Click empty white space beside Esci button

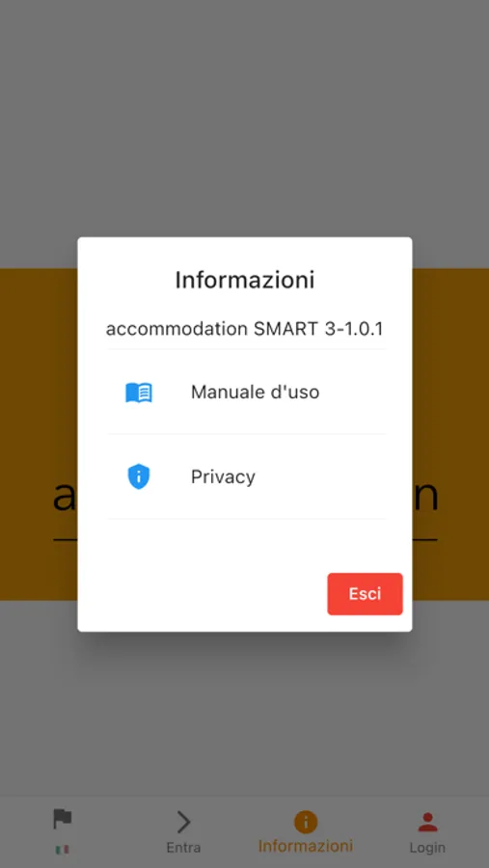(203, 594)
